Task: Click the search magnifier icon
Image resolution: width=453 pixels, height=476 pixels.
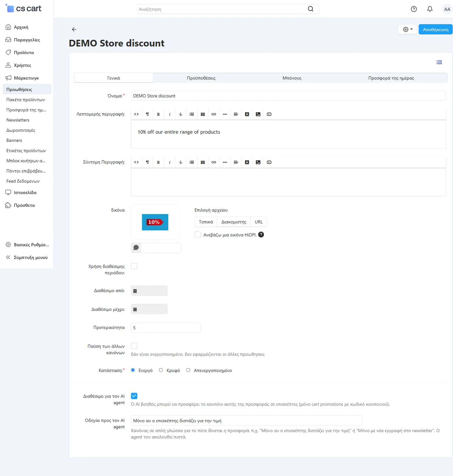Action: tap(311, 9)
